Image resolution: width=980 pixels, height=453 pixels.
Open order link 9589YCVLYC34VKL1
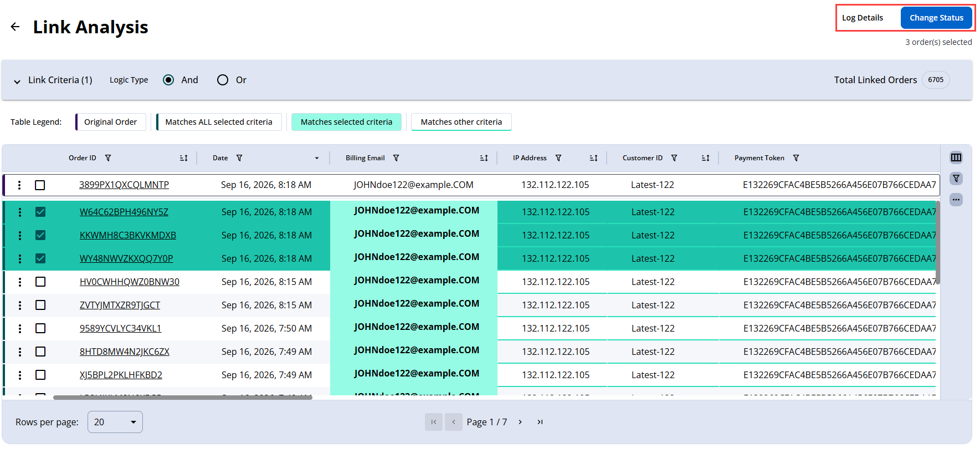(x=120, y=328)
